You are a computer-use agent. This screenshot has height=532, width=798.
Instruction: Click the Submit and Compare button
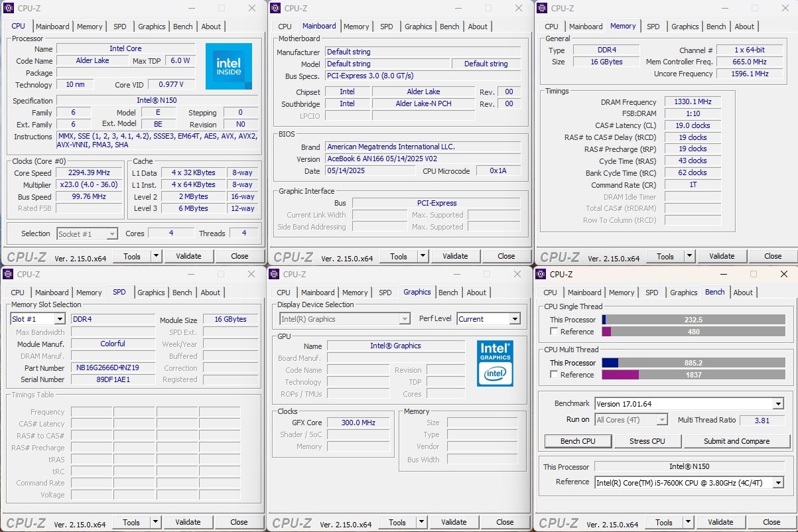point(736,441)
